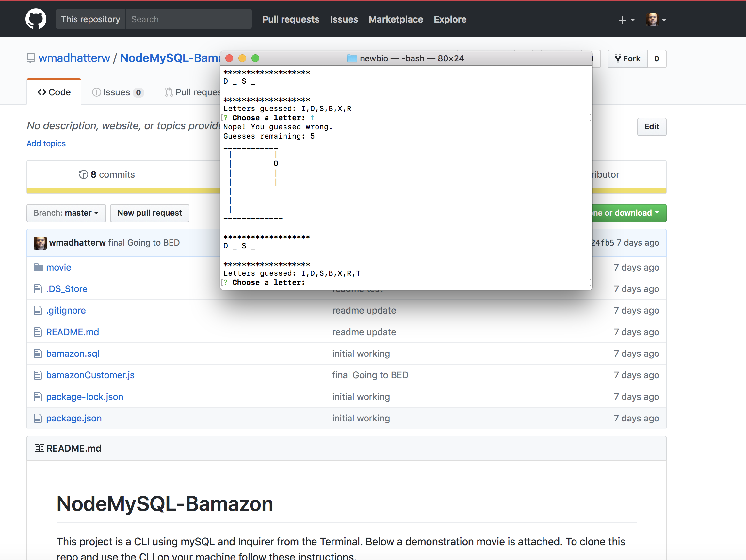
Task: Open the NodeMySQL-Bamazon repository title link
Action: [x=170, y=58]
